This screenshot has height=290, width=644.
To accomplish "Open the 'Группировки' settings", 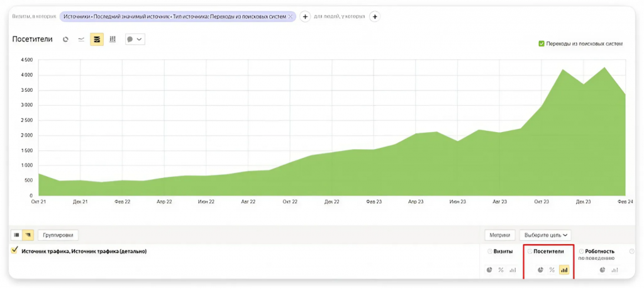I will point(58,235).
